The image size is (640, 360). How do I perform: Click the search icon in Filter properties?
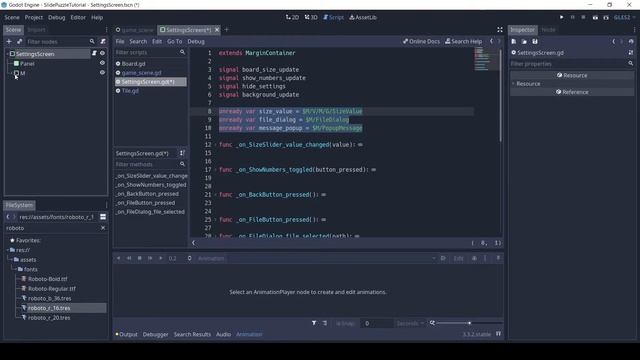tap(631, 64)
